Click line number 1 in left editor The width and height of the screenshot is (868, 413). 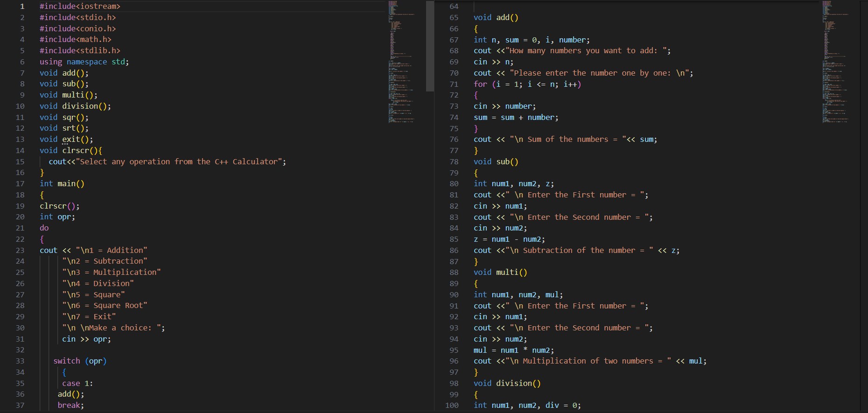[22, 7]
